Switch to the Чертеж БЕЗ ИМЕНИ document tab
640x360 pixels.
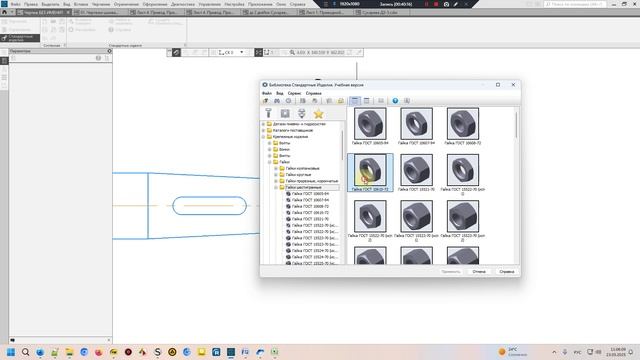pyautogui.click(x=43, y=13)
